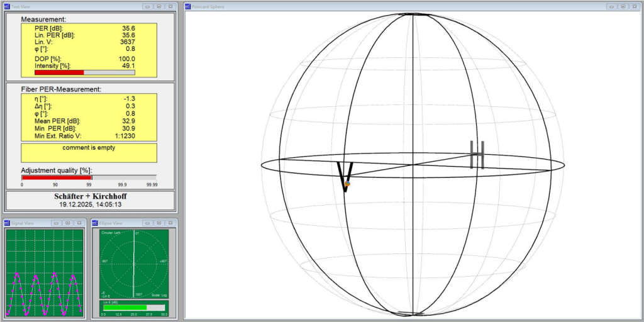This screenshot has width=644, height=322.
Task: Maximize the Text View window
Action: [159, 6]
